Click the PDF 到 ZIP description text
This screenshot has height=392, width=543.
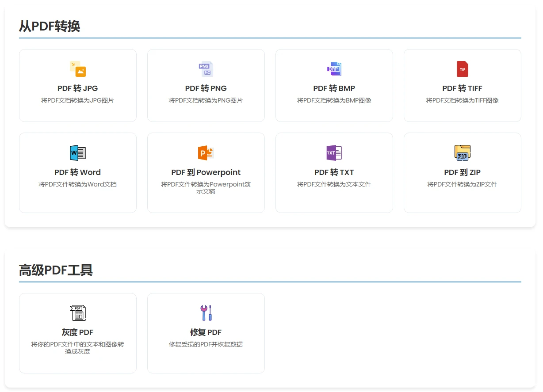(463, 184)
